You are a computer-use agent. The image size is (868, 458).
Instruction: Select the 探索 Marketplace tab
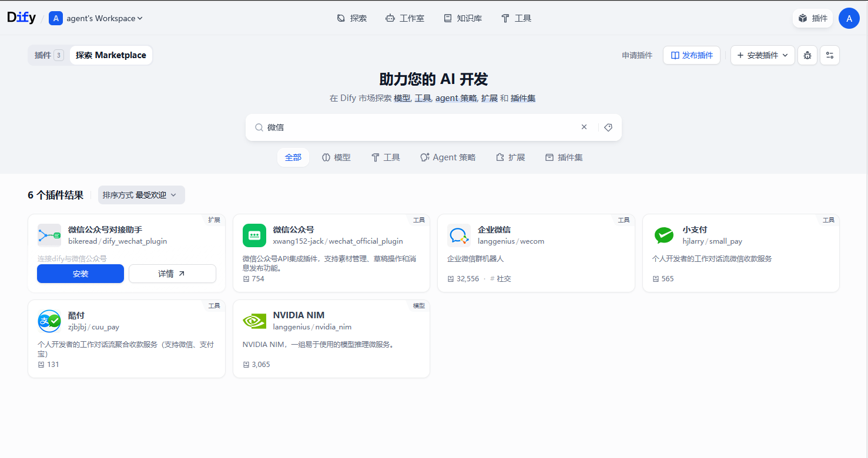pos(111,55)
